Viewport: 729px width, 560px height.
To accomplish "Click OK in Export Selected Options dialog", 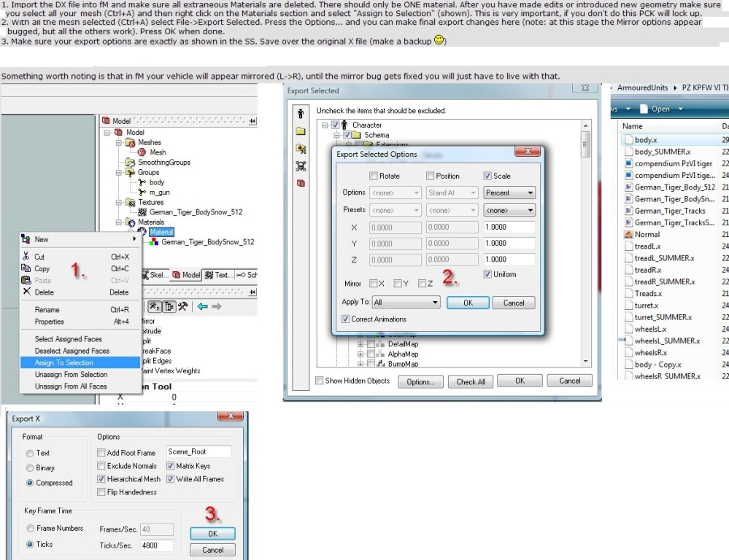I will point(468,303).
